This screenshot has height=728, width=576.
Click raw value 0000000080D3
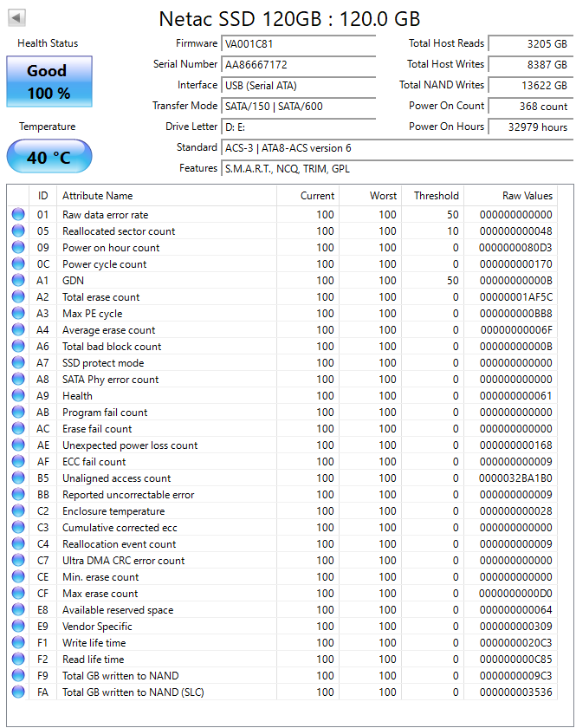point(515,248)
